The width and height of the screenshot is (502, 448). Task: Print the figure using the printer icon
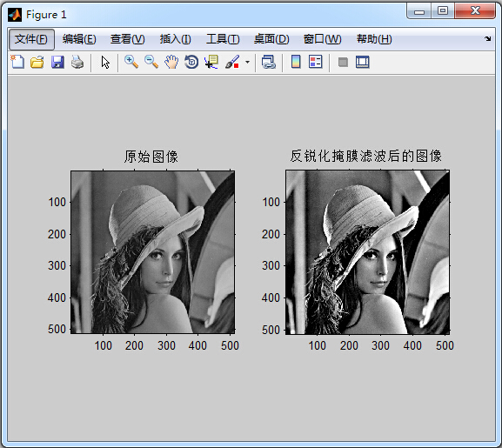coord(77,62)
